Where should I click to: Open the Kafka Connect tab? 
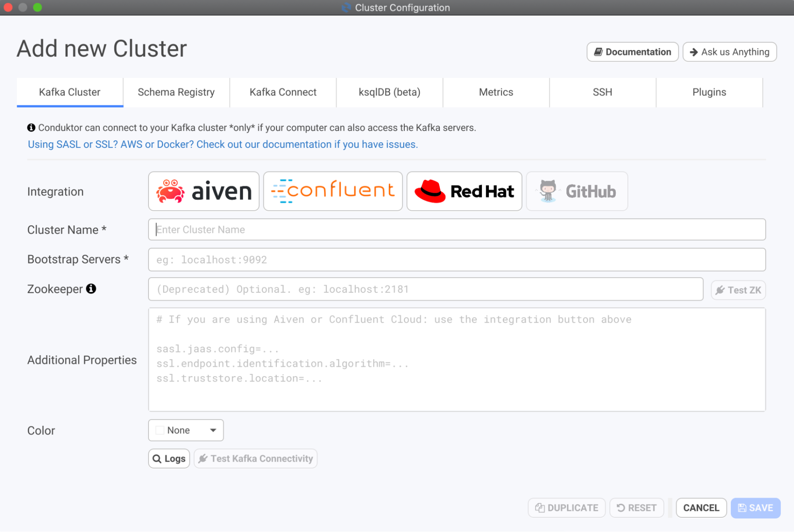(283, 92)
